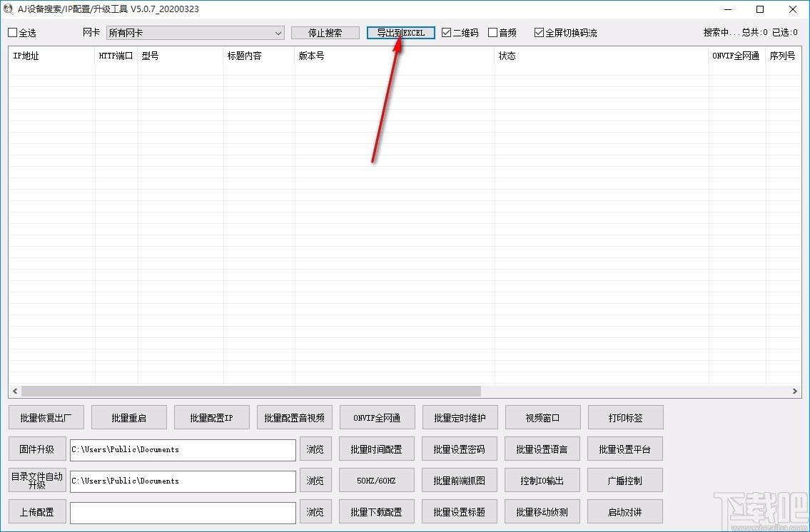Click 批量时间配置 button
The height and width of the screenshot is (532, 810).
[x=377, y=449]
